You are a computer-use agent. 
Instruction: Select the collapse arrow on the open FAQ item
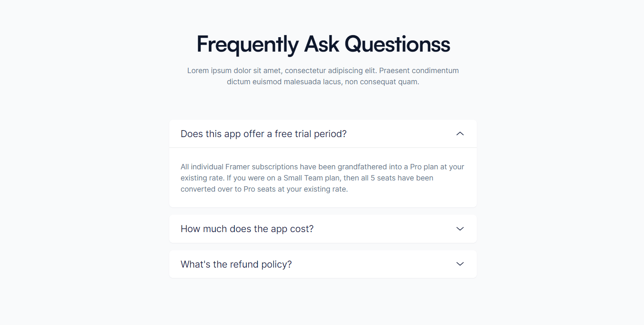coord(460,133)
